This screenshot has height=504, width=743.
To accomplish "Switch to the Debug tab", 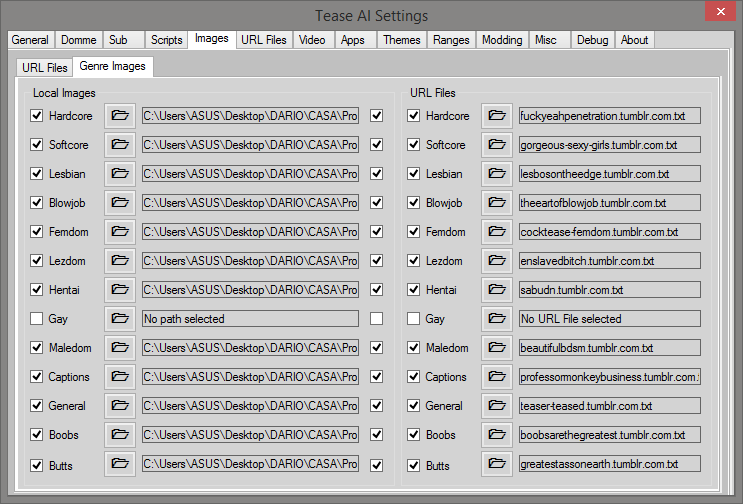I will [x=592, y=40].
